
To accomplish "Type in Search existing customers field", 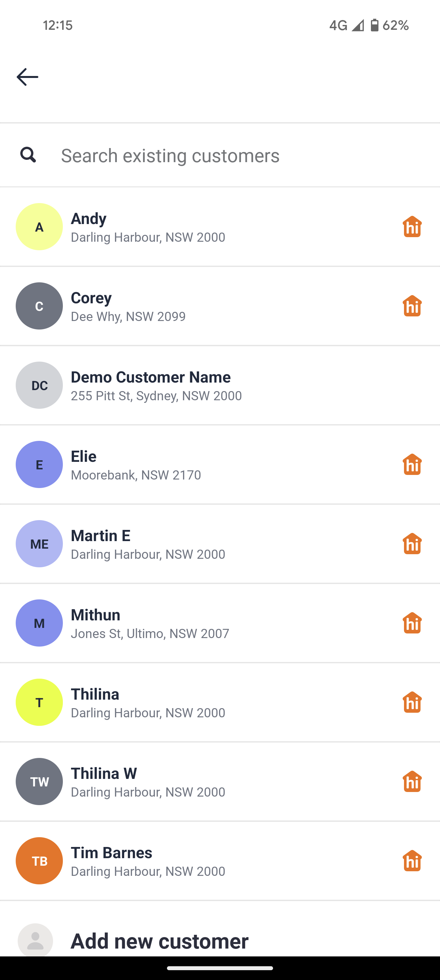I will [228, 156].
